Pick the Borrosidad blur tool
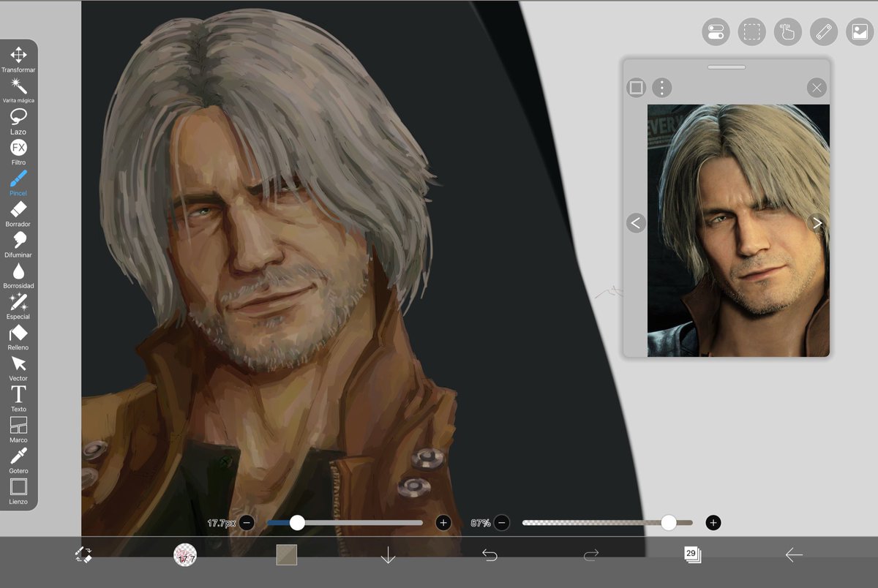878x588 pixels. click(x=18, y=275)
